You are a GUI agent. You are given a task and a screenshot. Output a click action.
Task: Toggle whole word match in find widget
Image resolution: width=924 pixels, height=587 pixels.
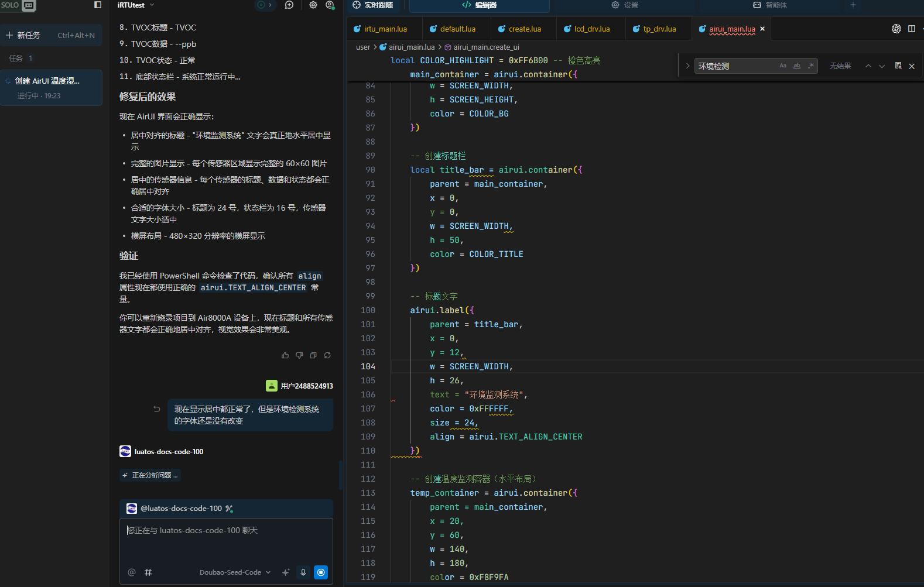[x=797, y=66]
